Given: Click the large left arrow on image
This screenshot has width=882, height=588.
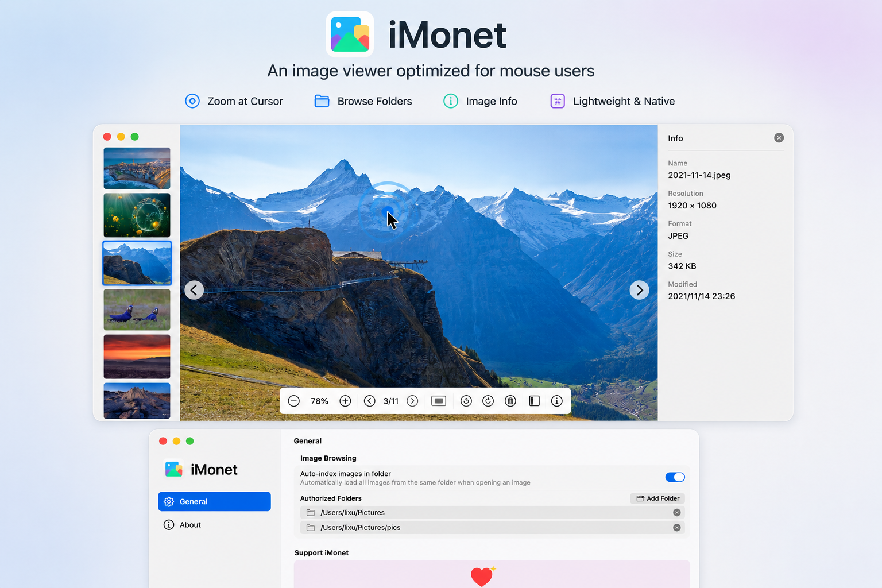Looking at the screenshot, I should (x=194, y=290).
